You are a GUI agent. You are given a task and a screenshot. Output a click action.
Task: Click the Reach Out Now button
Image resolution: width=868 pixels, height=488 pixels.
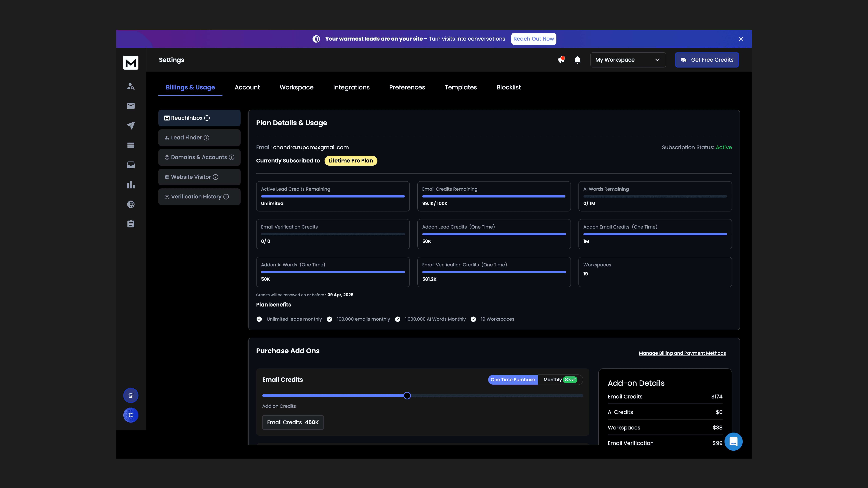click(x=533, y=39)
